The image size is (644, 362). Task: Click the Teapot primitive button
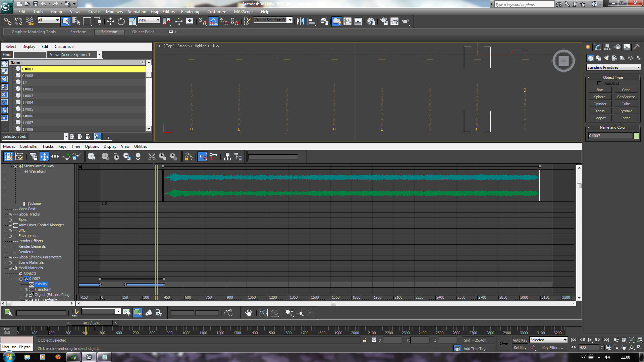[x=600, y=118]
